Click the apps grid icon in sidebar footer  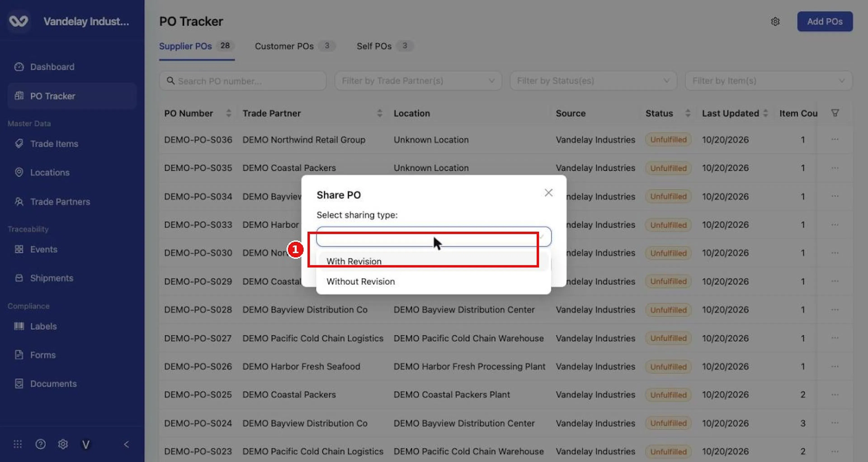[18, 444]
